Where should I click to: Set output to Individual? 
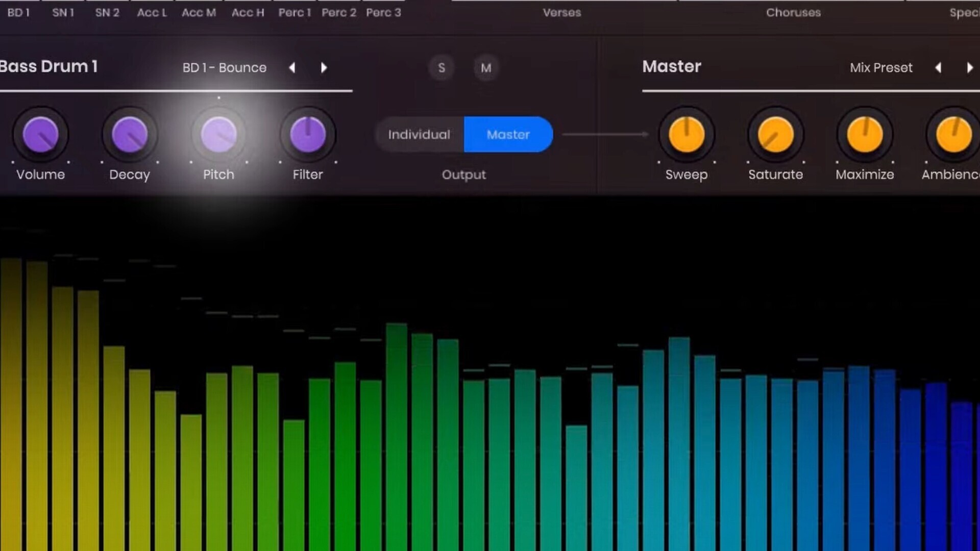click(x=419, y=135)
